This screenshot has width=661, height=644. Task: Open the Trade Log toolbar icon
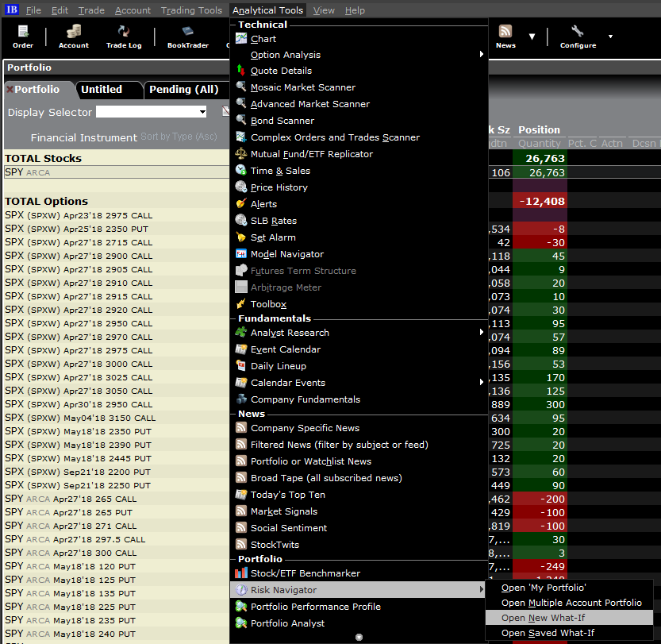[124, 37]
